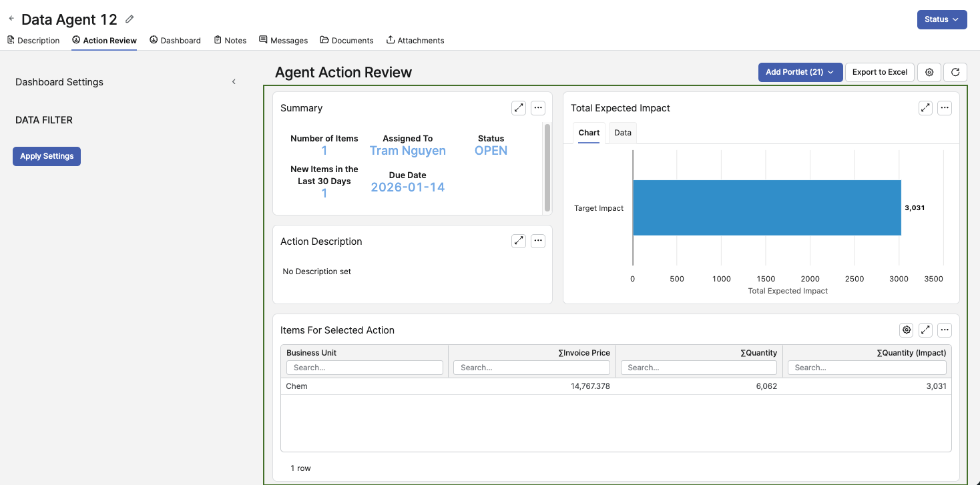Open the Add Portlet (21) dropdown
The height and width of the screenshot is (485, 980).
click(x=800, y=72)
